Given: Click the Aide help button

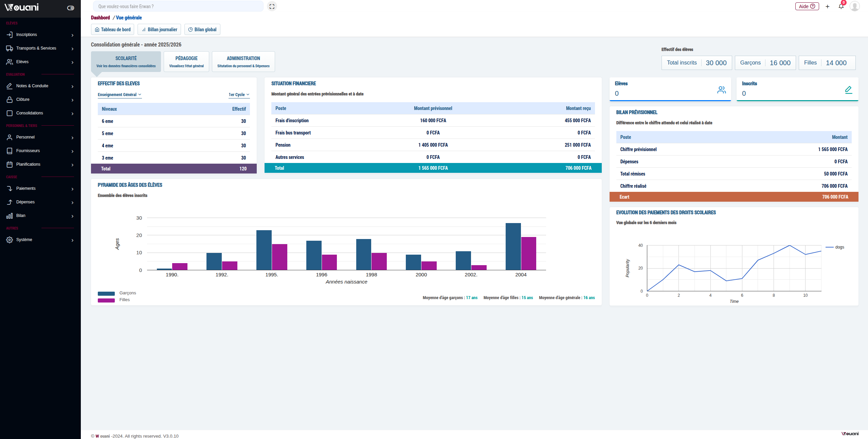Looking at the screenshot, I should (x=807, y=6).
